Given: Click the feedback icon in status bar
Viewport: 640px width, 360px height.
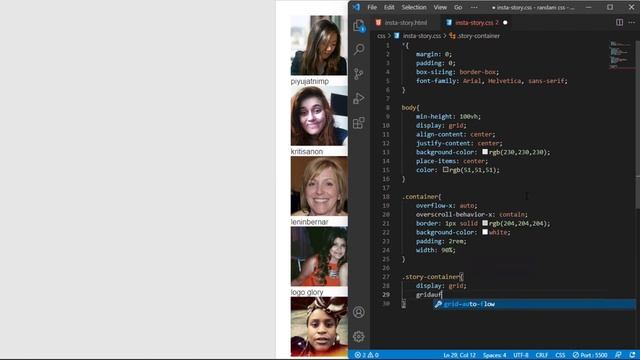Looking at the screenshot, I should [618, 355].
